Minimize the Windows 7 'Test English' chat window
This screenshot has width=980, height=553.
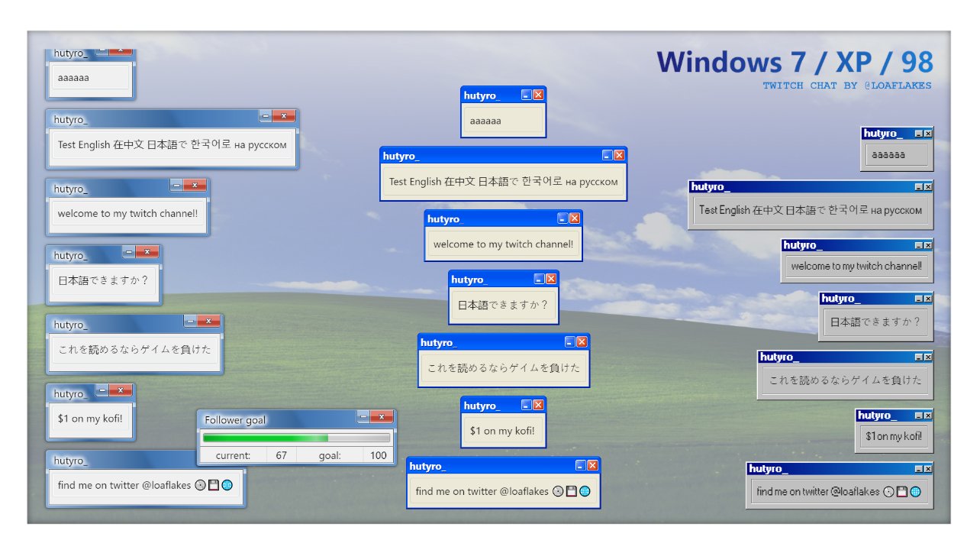[x=266, y=116]
